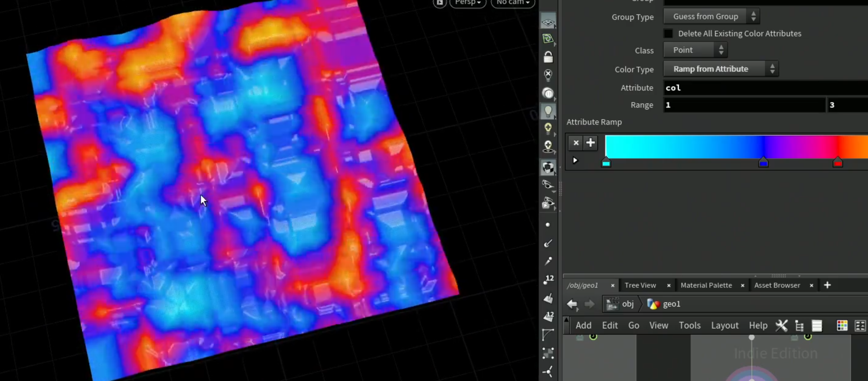Switch to the Material Palette tab
Image resolution: width=868 pixels, height=381 pixels.
click(x=706, y=285)
